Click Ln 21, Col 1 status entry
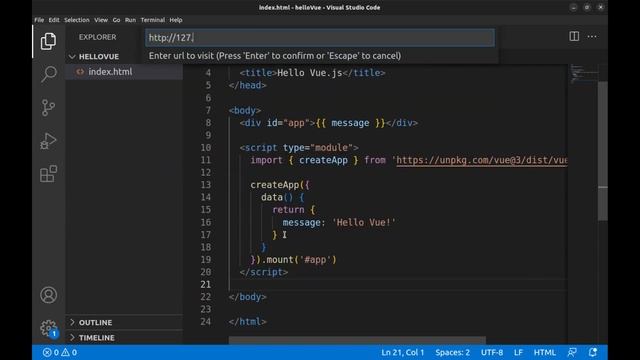Screen dimensions: 640x360 (x=402, y=352)
